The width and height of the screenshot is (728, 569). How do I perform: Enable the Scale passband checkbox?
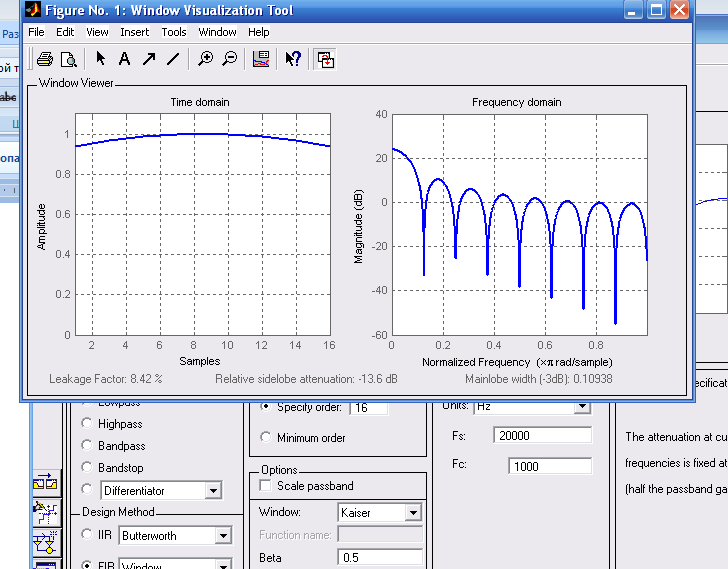click(x=265, y=486)
